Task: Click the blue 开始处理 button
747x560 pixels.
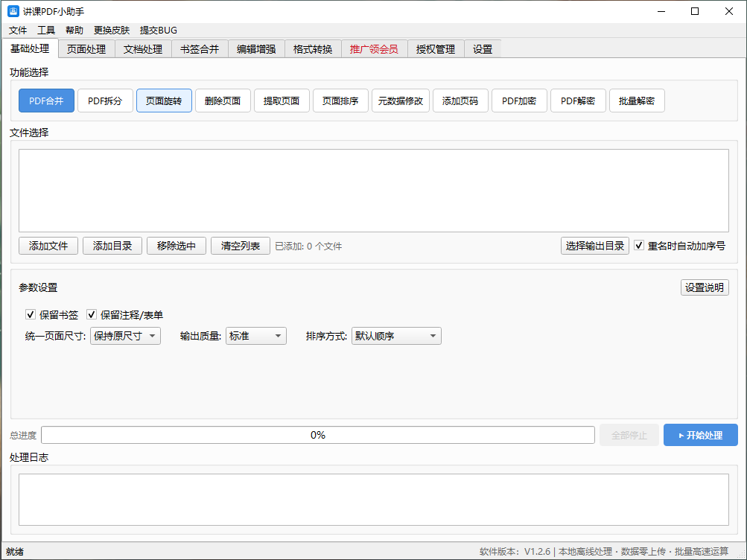Action: 700,435
